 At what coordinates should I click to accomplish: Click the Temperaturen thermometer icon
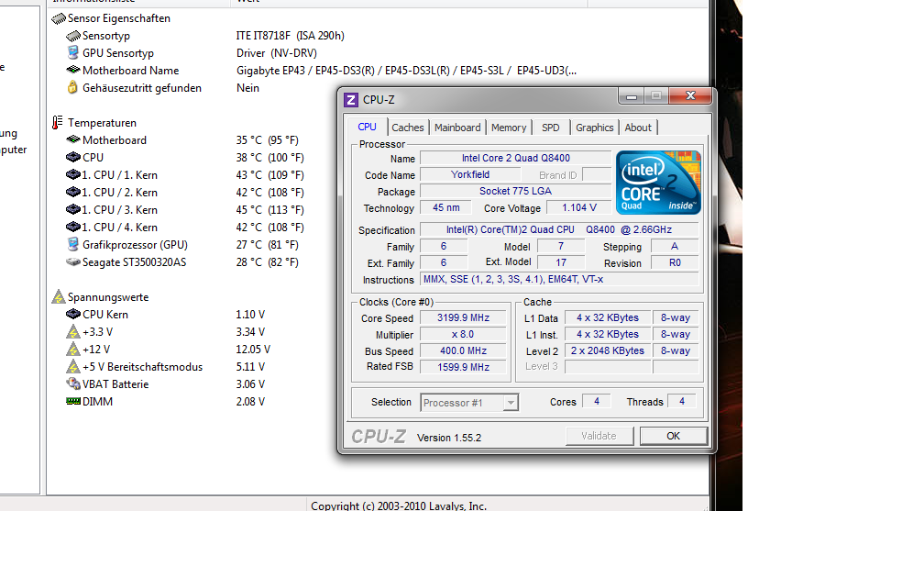click(57, 123)
